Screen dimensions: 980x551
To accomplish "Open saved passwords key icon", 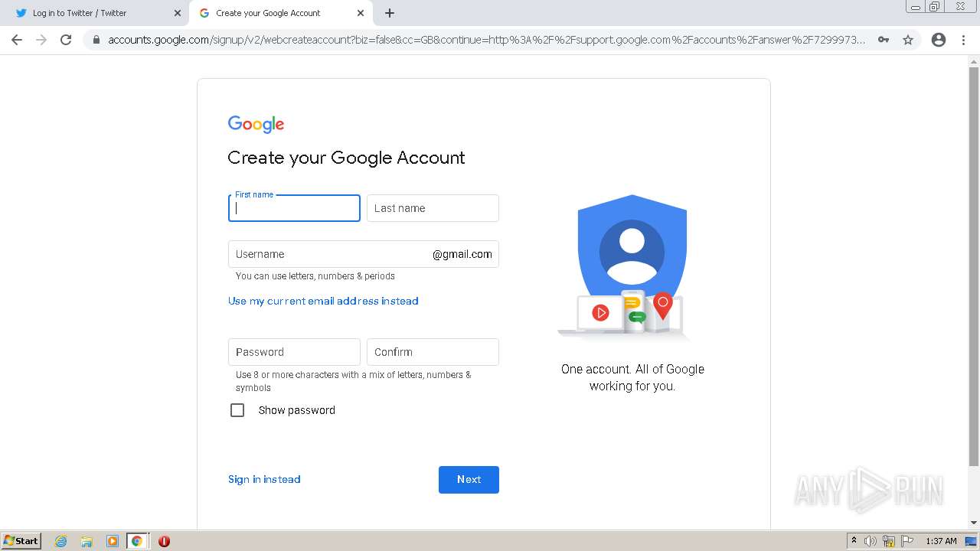I will (884, 40).
